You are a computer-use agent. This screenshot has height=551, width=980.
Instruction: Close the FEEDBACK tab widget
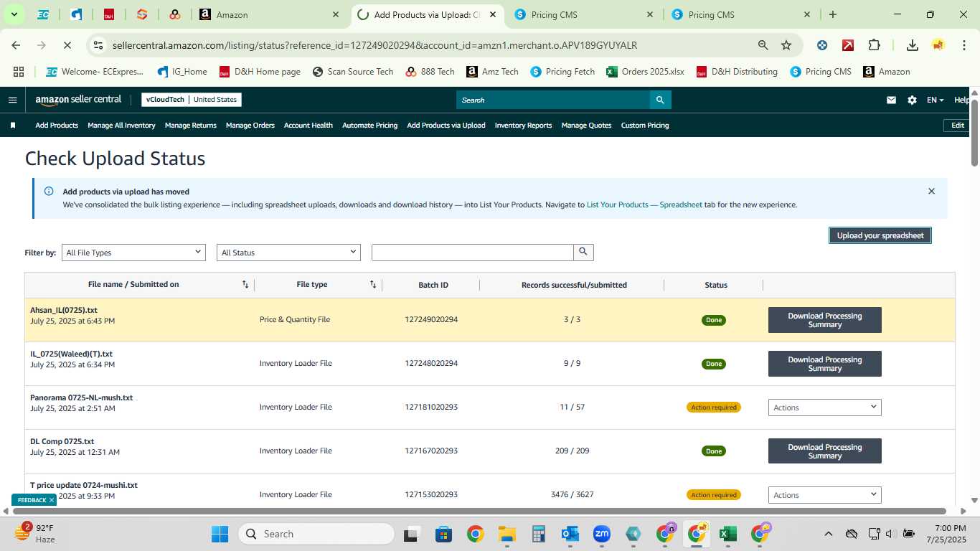click(x=51, y=500)
